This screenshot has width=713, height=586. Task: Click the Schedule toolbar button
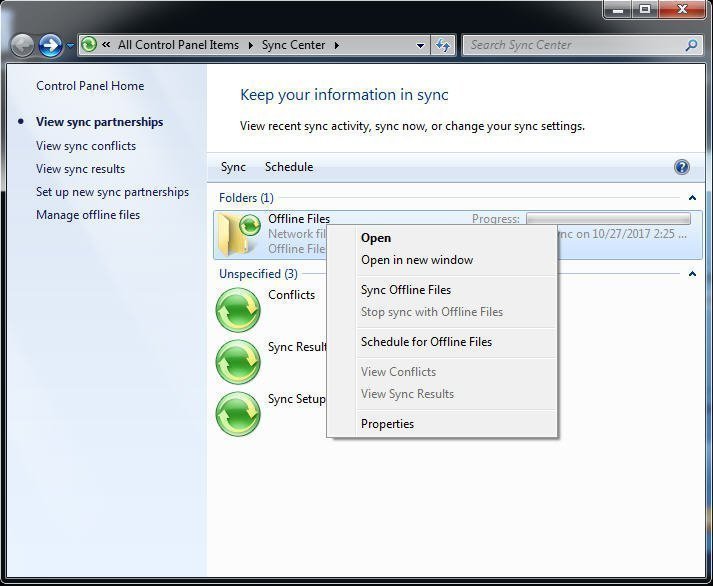click(289, 167)
